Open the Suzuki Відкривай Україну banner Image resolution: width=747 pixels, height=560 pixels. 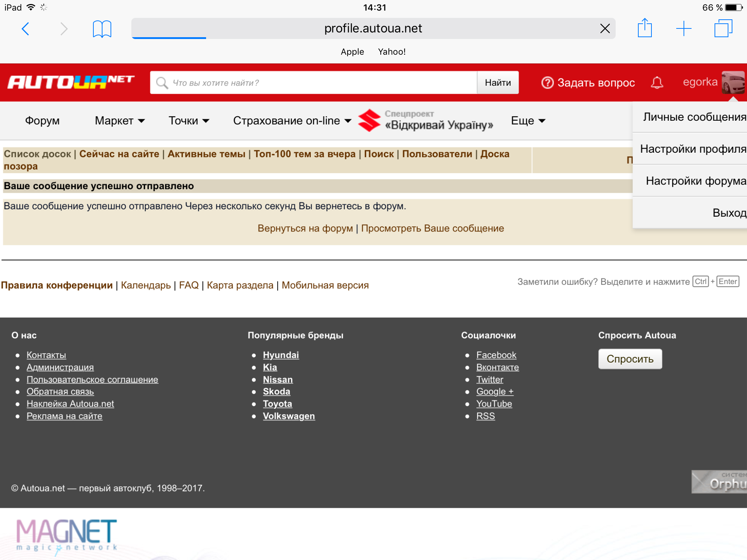tap(425, 120)
